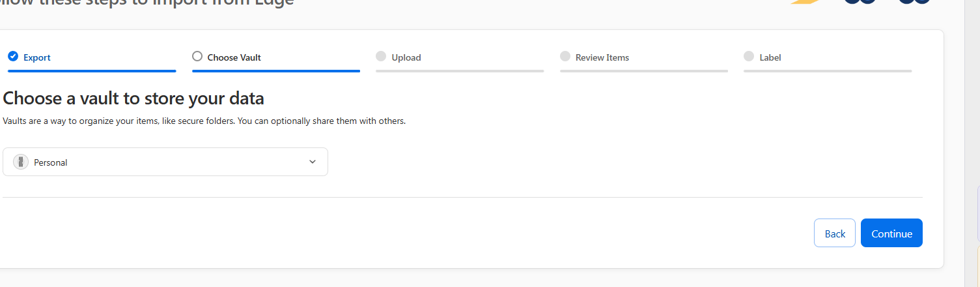Click the Personal vault avatar icon
The width and height of the screenshot is (980, 287).
click(x=21, y=162)
